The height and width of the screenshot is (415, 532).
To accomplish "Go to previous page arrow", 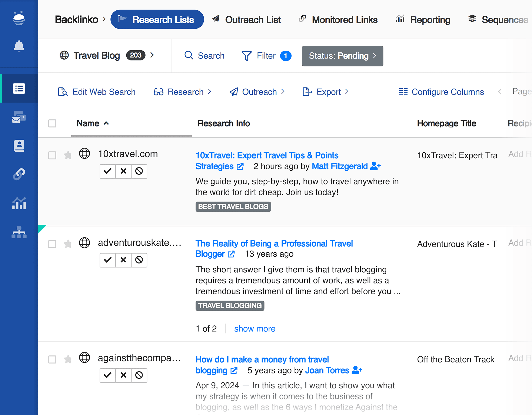I will coord(500,92).
